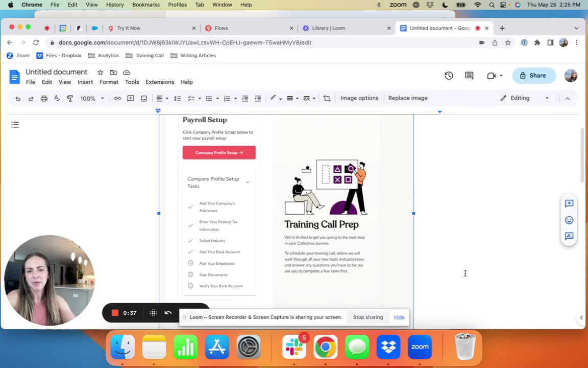The width and height of the screenshot is (588, 368).
Task: Open the Extensions menu in Docs
Action: pos(160,82)
